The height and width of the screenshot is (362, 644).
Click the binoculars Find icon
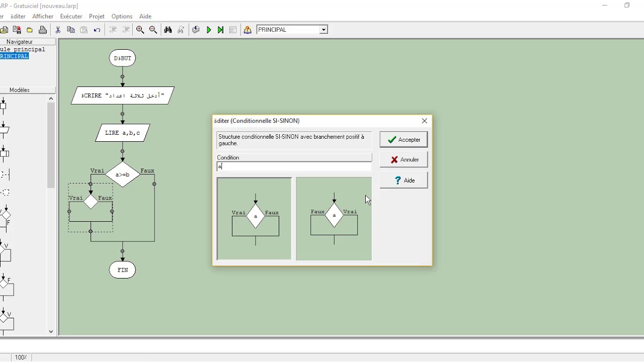pos(168,30)
